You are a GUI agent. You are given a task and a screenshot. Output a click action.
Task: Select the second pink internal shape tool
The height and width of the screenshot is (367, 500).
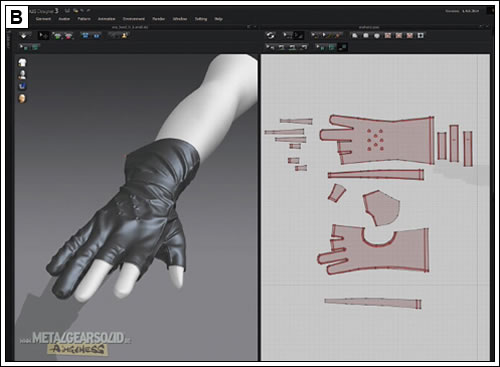coord(399,35)
